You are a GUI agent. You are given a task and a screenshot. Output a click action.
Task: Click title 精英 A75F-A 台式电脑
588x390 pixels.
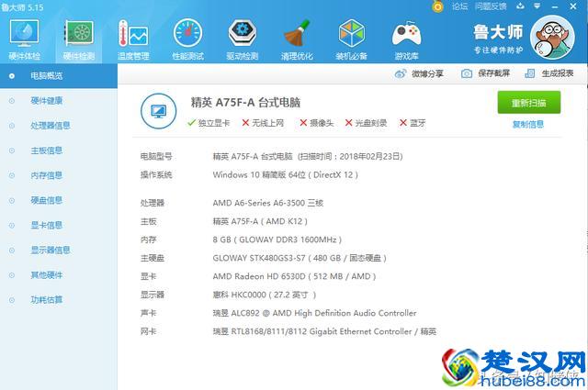coord(245,102)
